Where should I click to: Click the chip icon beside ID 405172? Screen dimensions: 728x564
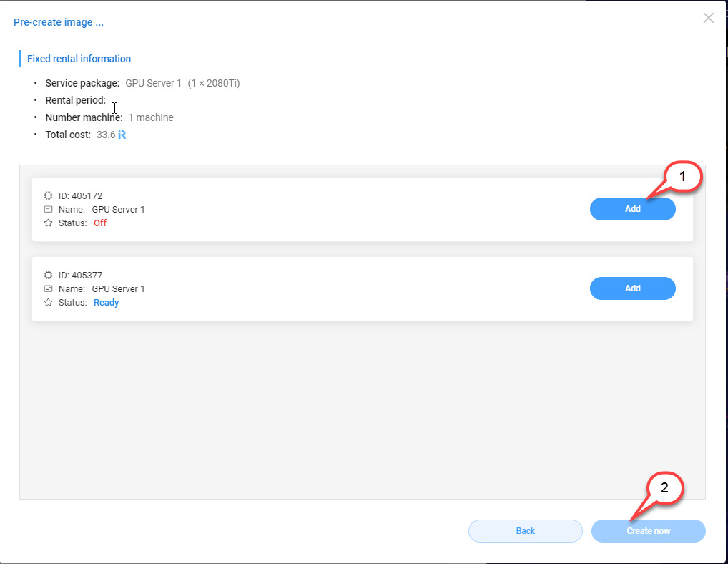(x=49, y=195)
